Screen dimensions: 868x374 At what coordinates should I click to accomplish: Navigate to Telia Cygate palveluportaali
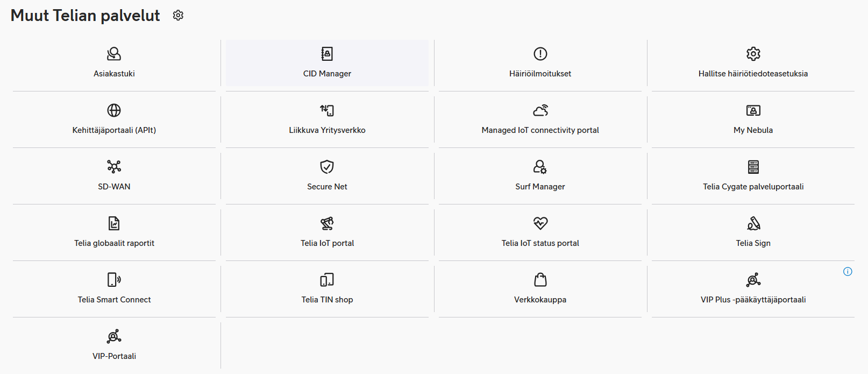[x=753, y=187]
